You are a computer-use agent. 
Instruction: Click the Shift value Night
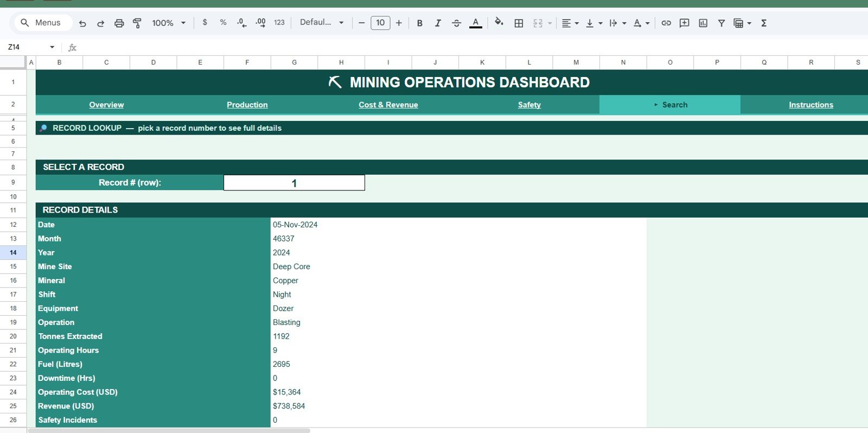[x=282, y=295]
